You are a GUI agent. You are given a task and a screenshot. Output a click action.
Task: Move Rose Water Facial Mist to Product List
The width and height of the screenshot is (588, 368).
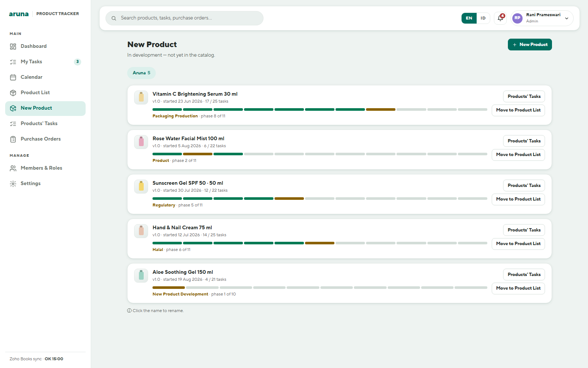click(x=518, y=155)
